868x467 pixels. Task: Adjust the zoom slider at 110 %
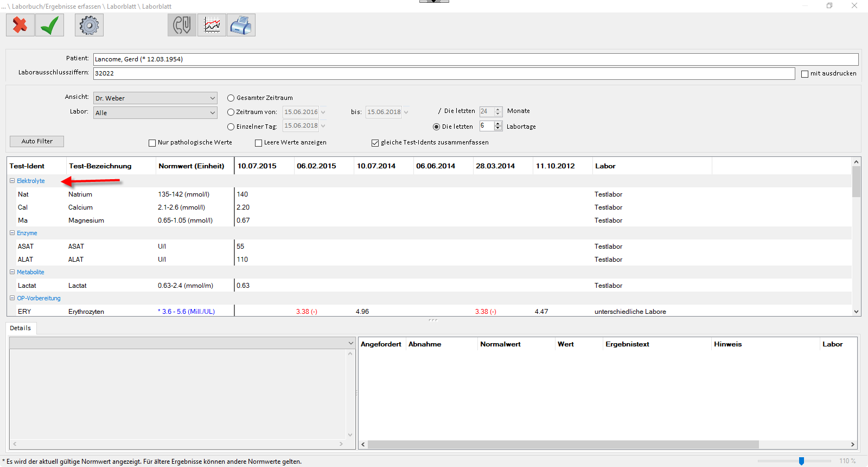tap(801, 461)
